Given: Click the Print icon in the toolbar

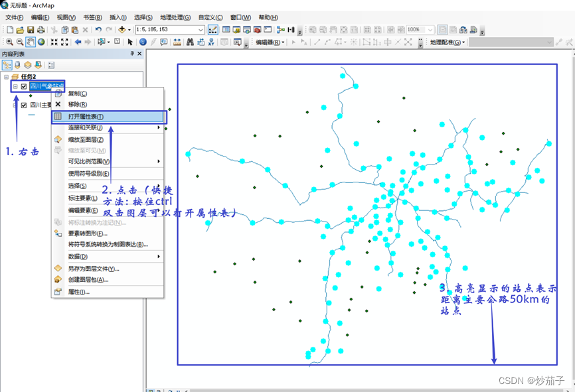Looking at the screenshot, I should point(41,30).
